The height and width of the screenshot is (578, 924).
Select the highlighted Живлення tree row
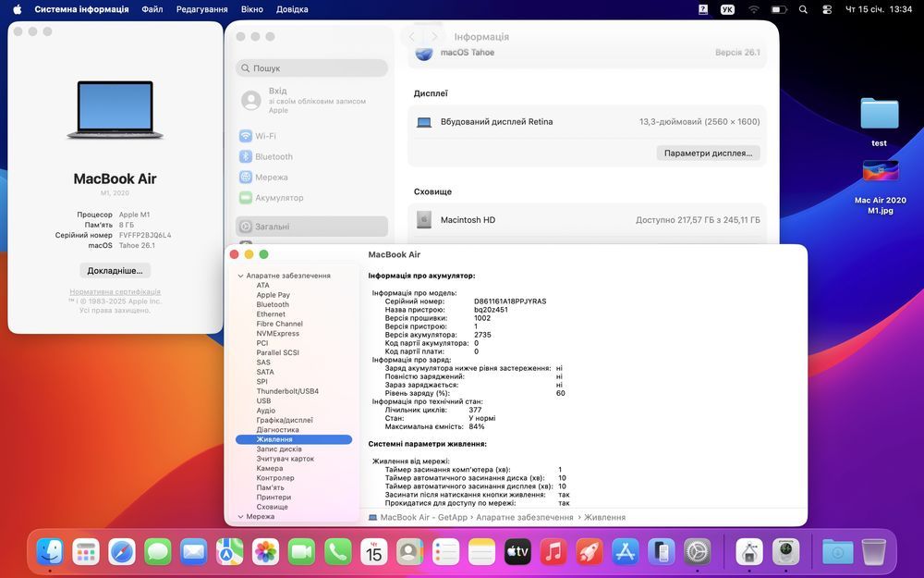(294, 439)
